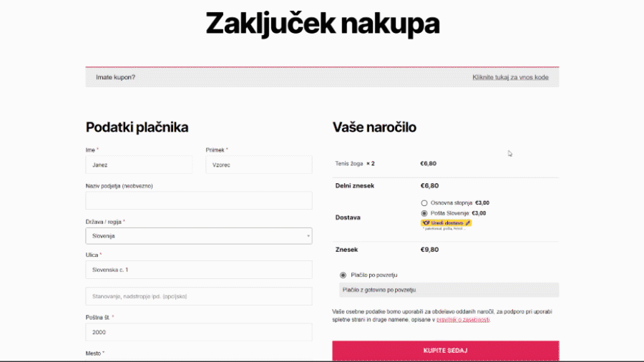Choose Plačilo po povzetju payment method

click(343, 275)
